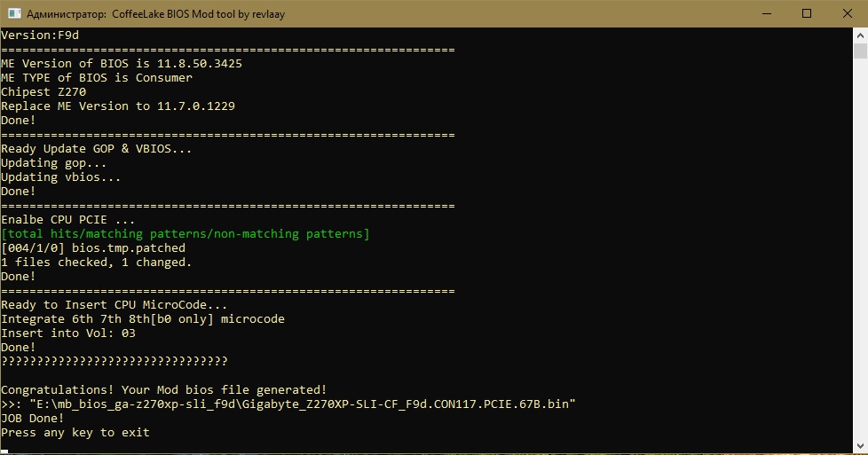Click the scrollbar up arrow
Viewport: 868px width, 455px height.
click(860, 35)
